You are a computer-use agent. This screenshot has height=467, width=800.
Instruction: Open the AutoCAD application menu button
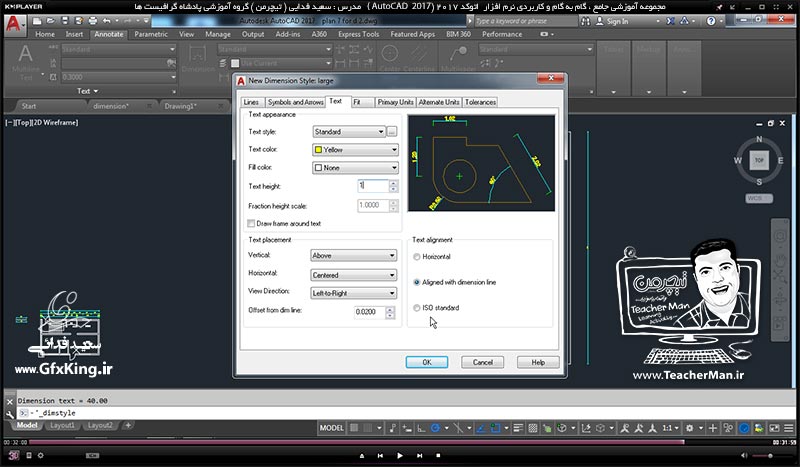click(14, 24)
